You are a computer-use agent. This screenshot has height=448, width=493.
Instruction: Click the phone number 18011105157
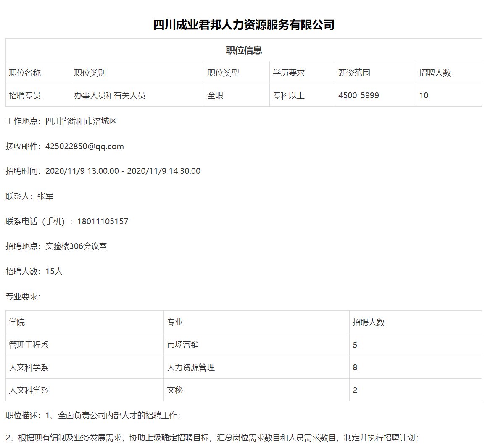pos(103,221)
